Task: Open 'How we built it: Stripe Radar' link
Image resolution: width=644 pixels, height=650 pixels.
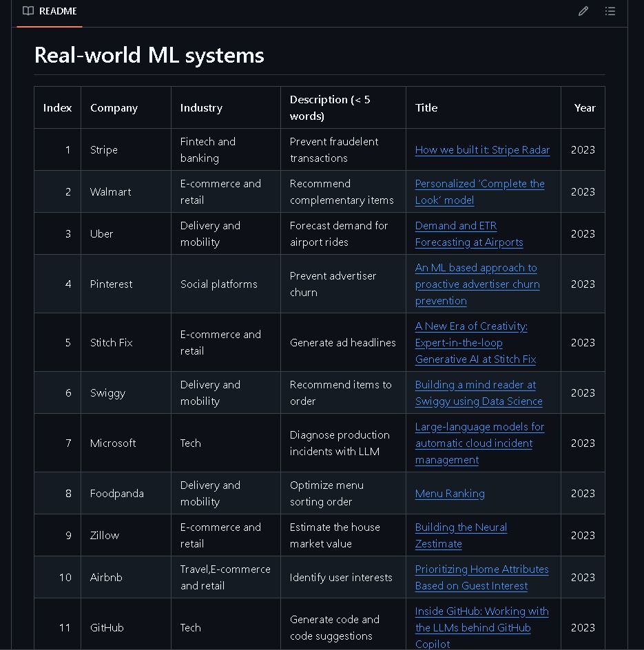Action: coord(482,149)
